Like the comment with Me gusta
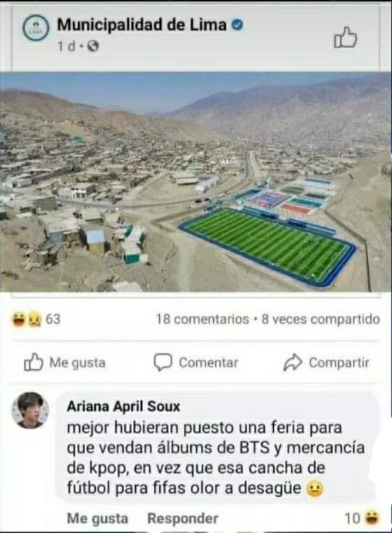Screen dimensions: 392x533 (98, 518)
